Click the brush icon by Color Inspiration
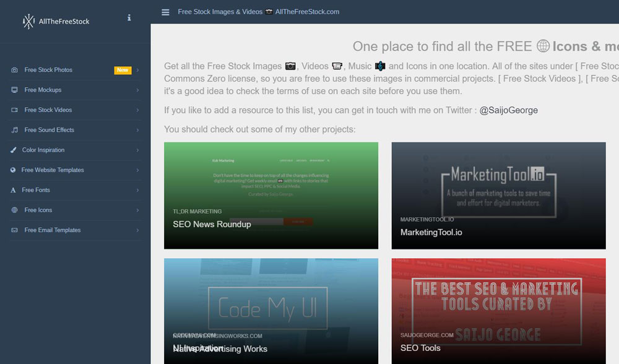619x364 pixels. pos(14,150)
